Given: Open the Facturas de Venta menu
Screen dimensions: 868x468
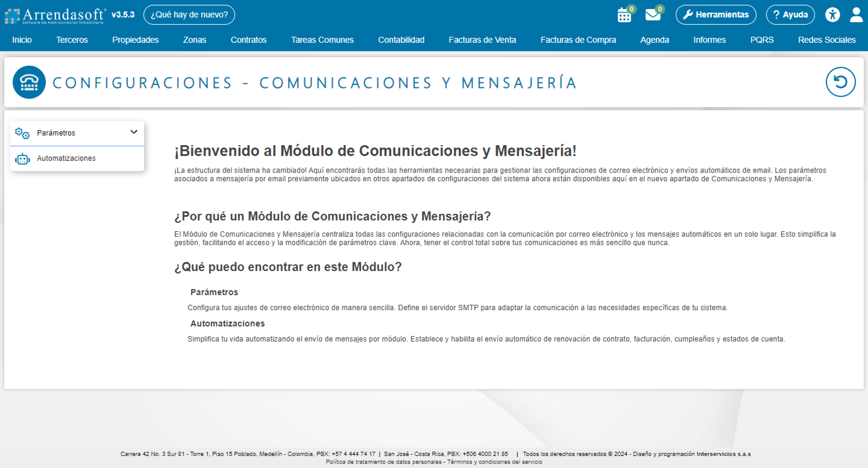Looking at the screenshot, I should (x=483, y=40).
